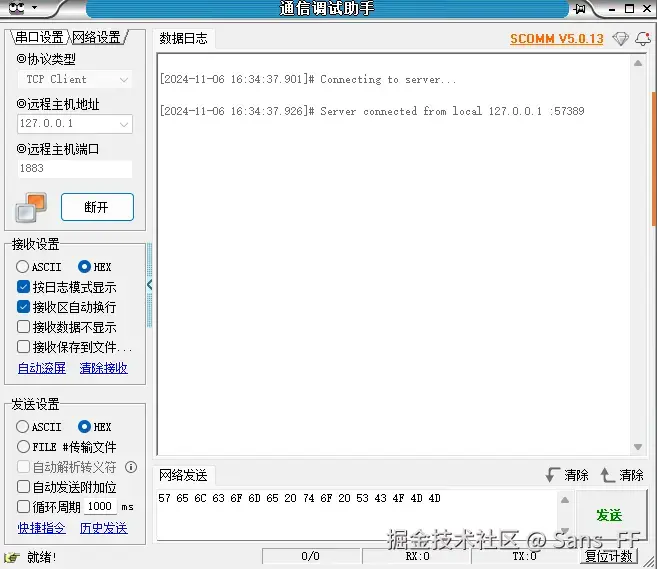Click the right 清除 up-arrow icon
Screen dimensions: 657x569
(x=608, y=475)
